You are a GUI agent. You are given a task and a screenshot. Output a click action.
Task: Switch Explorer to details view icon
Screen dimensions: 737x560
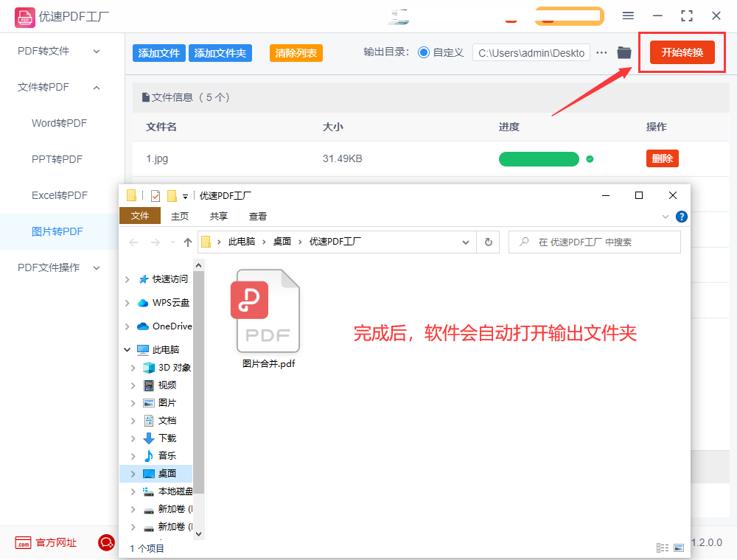[663, 547]
